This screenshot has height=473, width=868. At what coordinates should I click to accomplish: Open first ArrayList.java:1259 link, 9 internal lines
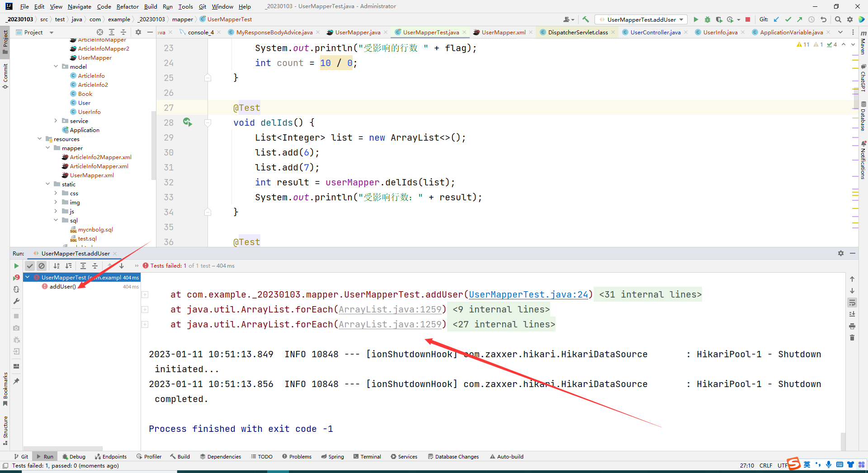point(390,309)
